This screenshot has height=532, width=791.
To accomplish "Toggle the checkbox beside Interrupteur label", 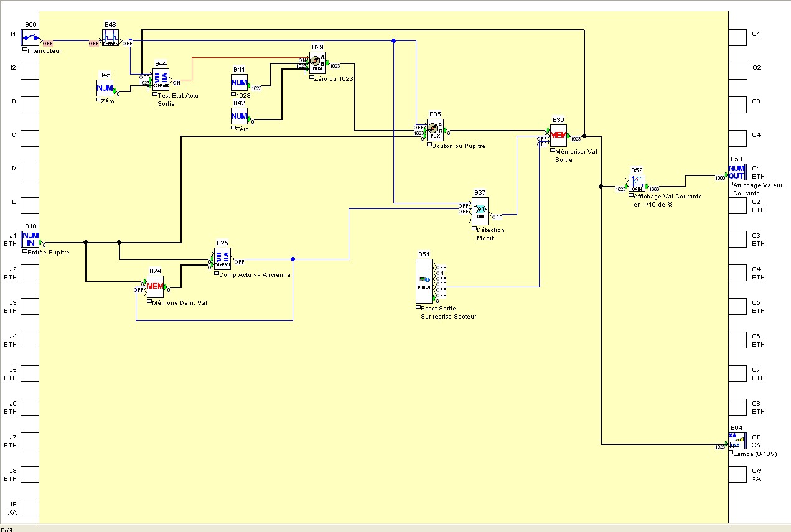I will point(25,50).
